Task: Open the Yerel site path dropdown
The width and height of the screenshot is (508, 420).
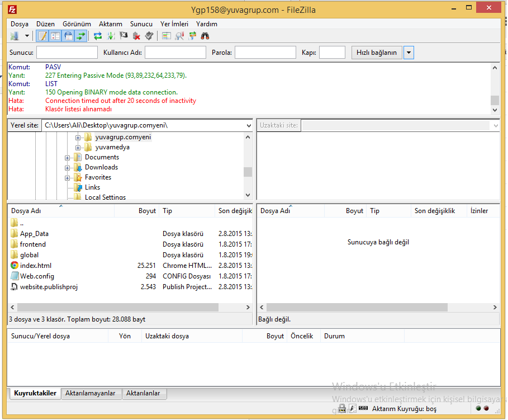Action: [x=249, y=125]
